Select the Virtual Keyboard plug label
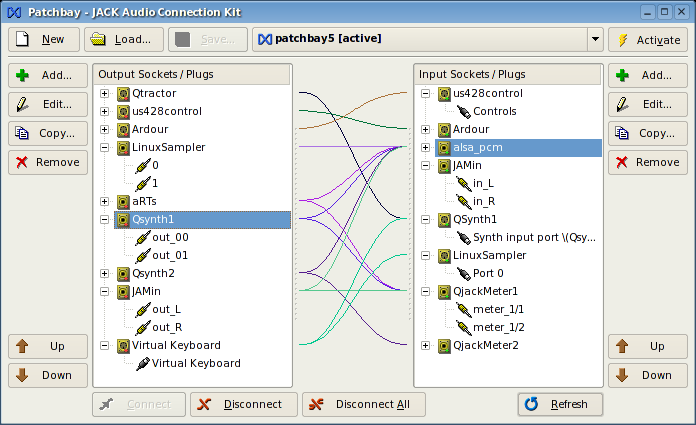Image resolution: width=696 pixels, height=425 pixels. (196, 364)
